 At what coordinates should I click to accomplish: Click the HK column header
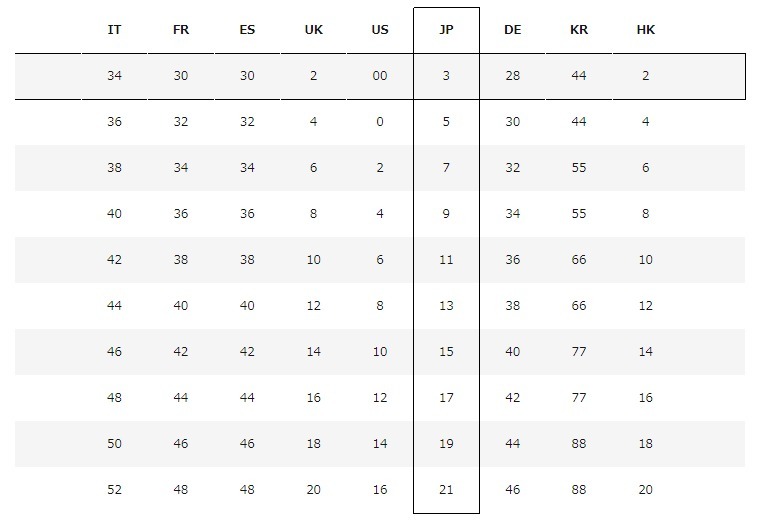646,30
